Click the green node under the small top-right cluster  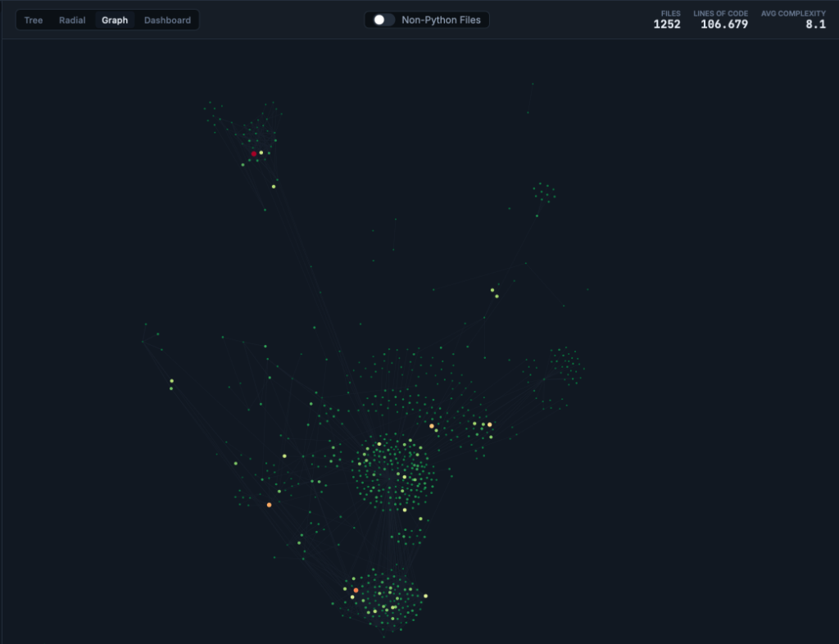click(537, 215)
